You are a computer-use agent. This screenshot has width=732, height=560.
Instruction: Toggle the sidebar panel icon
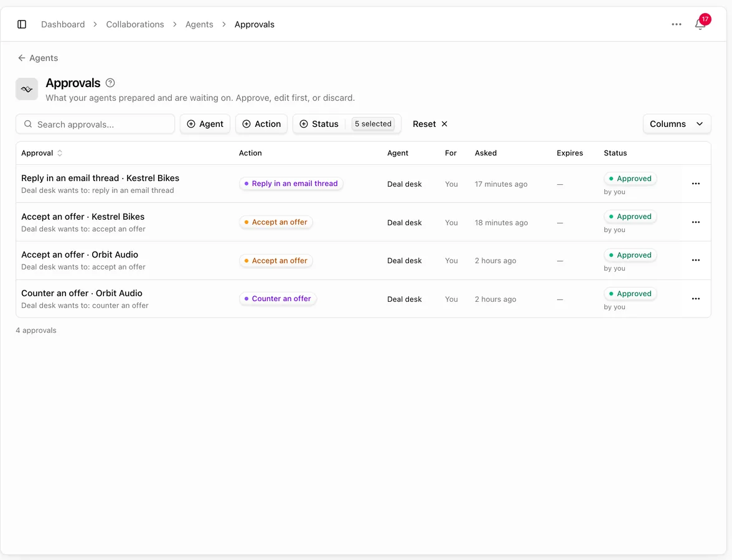(21, 24)
